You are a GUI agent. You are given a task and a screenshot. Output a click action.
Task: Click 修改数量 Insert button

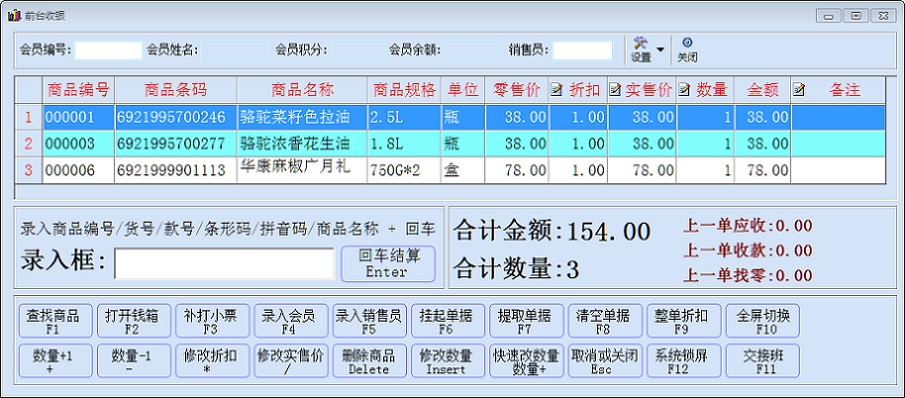(x=448, y=361)
